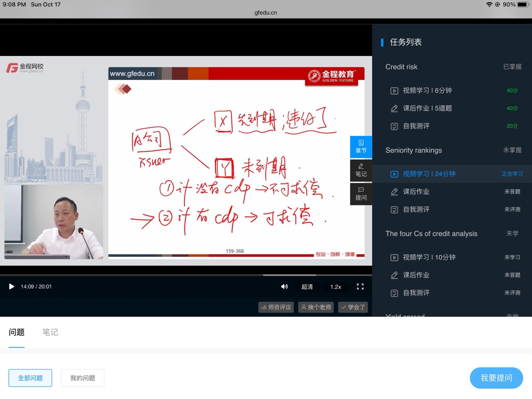Filter to 我的问题

82,378
